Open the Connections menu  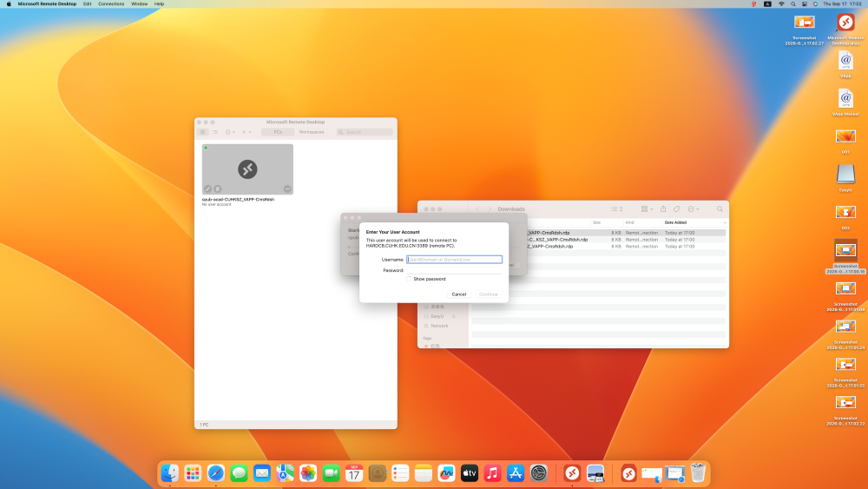tap(111, 3)
